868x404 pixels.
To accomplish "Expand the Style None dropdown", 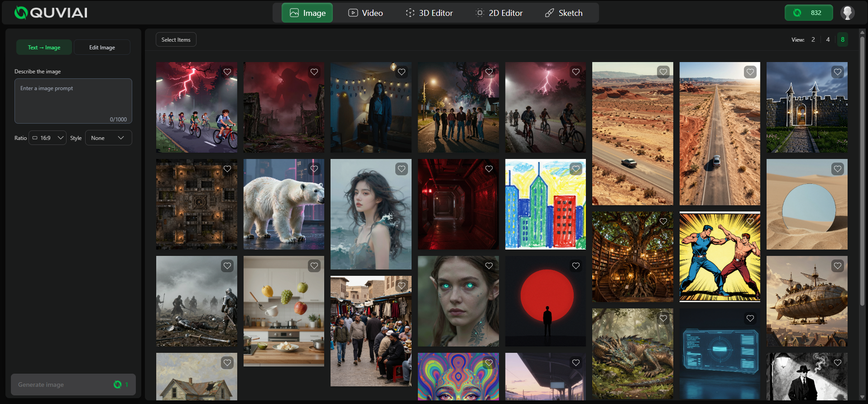I will [108, 138].
